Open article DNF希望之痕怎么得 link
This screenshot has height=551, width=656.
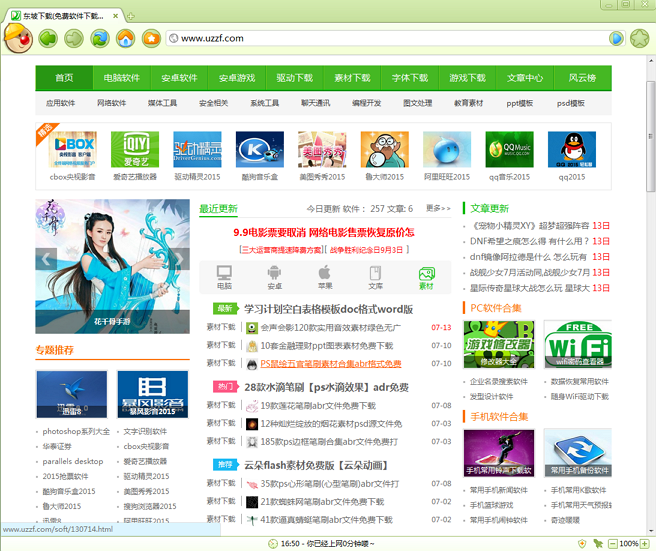[x=530, y=241]
